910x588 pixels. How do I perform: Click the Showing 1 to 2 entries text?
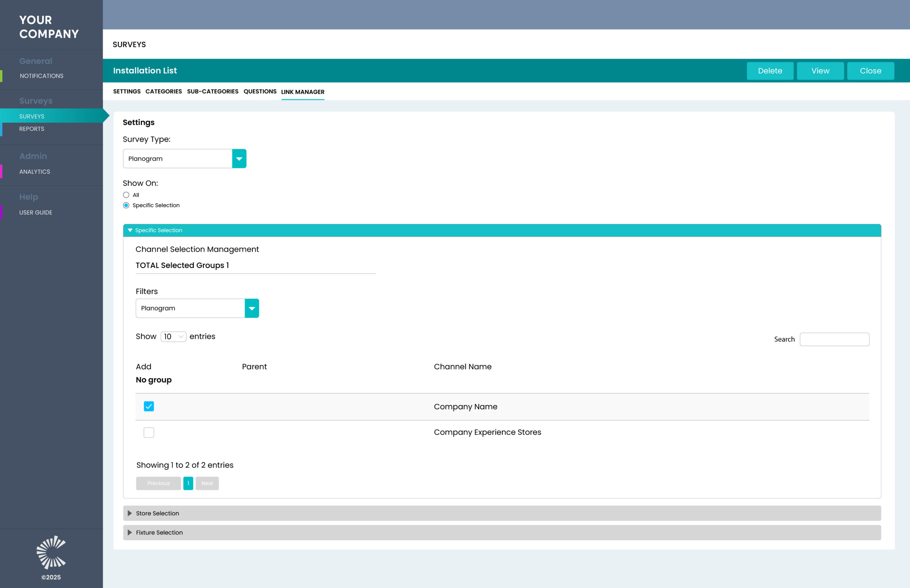coord(185,465)
